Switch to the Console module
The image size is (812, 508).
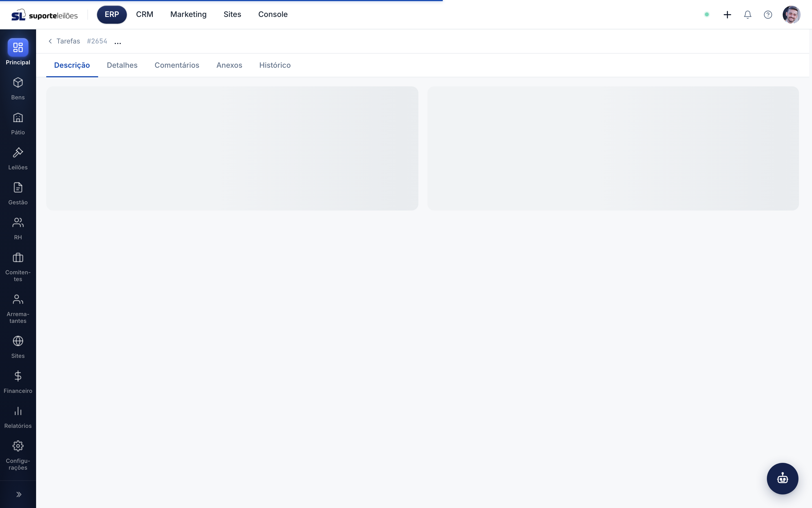[x=273, y=14]
